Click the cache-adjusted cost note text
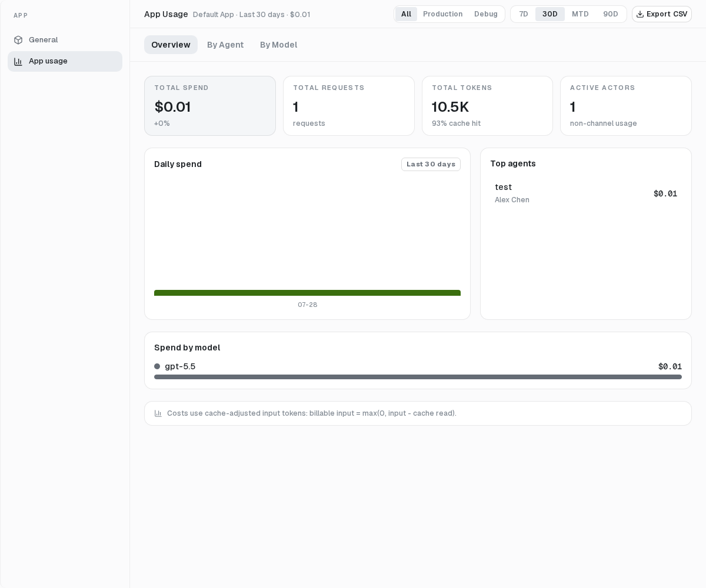This screenshot has width=706, height=588. 312,413
